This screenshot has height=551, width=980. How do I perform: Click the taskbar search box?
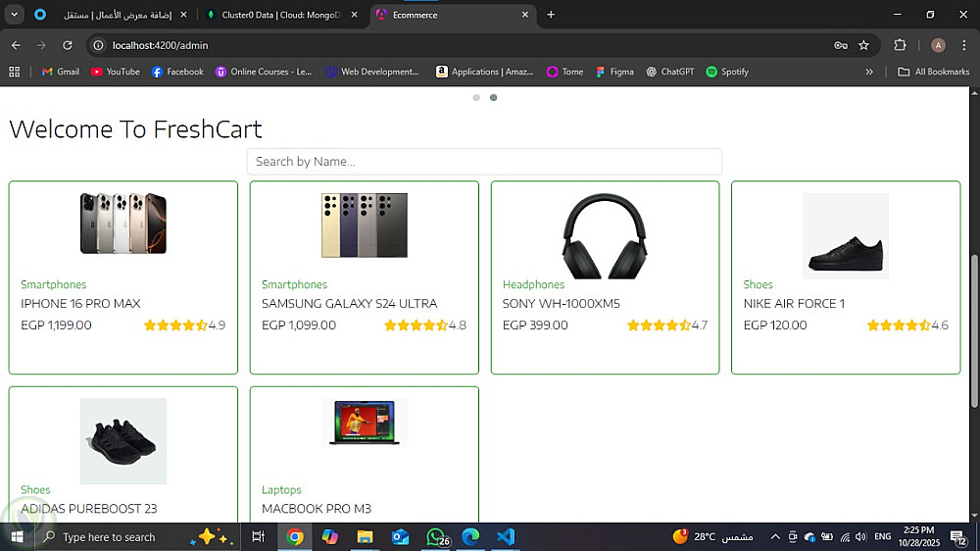136,536
